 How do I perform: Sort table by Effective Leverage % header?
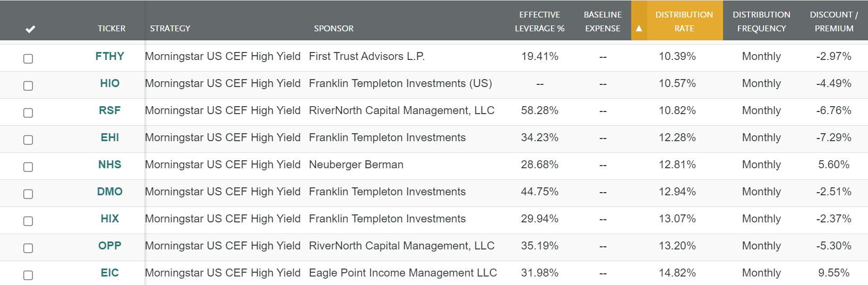click(539, 21)
